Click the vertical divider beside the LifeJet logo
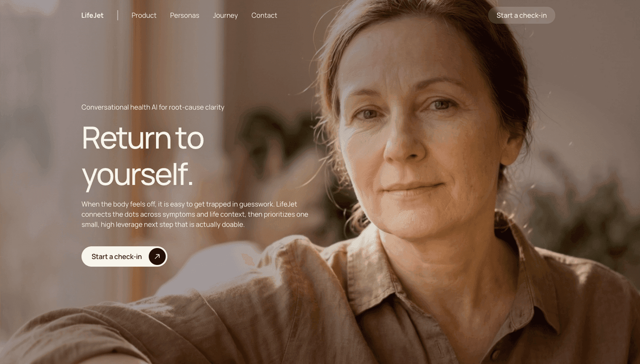The height and width of the screenshot is (364, 640). coord(118,15)
